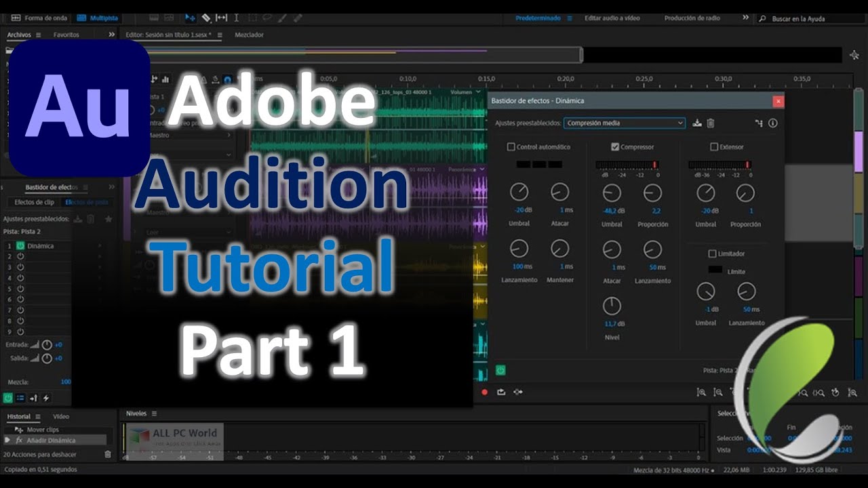The height and width of the screenshot is (488, 868).
Task: Open the Ajustes preestablecidos Compresión media dropdown
Action: [x=625, y=123]
